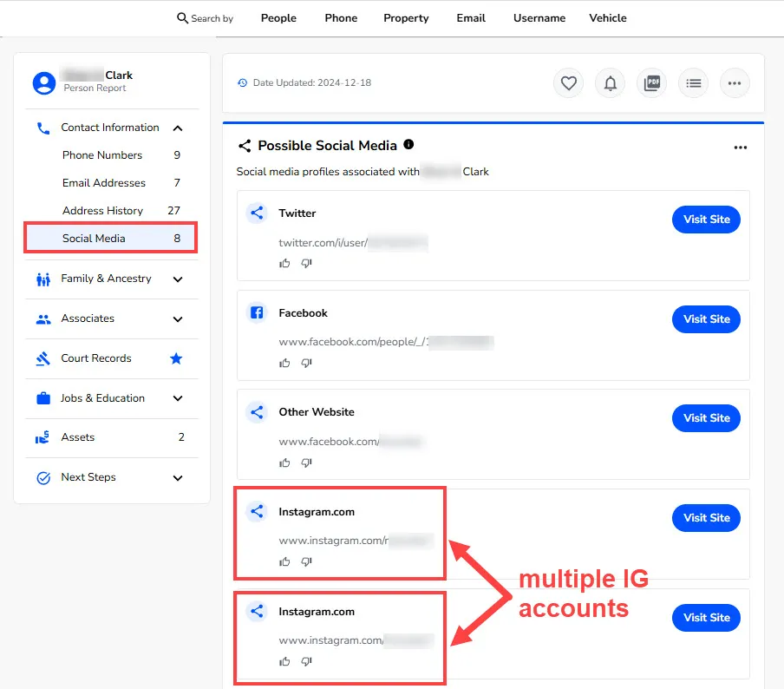Expand the Next Steps section
This screenshot has width=784, height=689.
click(x=178, y=478)
